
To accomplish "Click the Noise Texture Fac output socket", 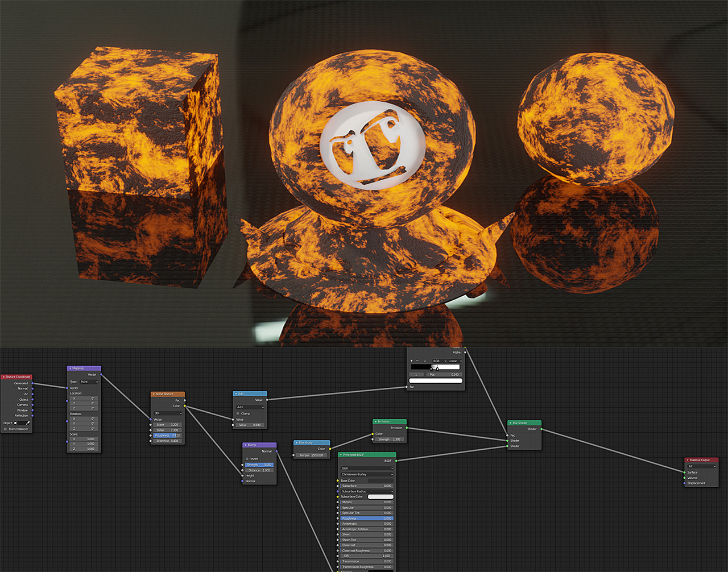I will [x=185, y=400].
